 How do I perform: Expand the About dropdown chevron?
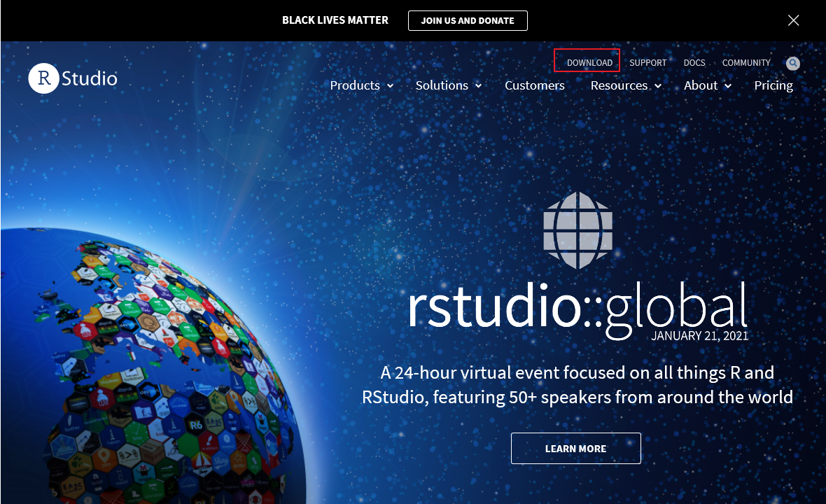click(728, 86)
